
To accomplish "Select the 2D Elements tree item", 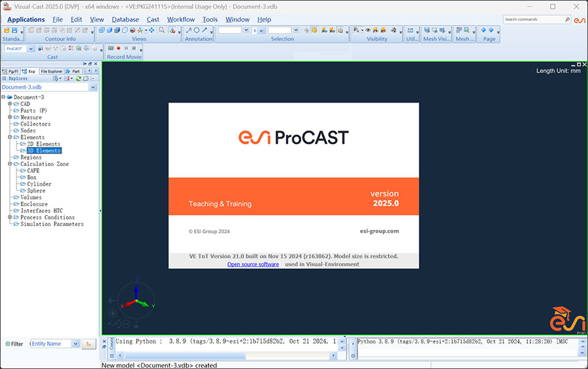I will (44, 144).
